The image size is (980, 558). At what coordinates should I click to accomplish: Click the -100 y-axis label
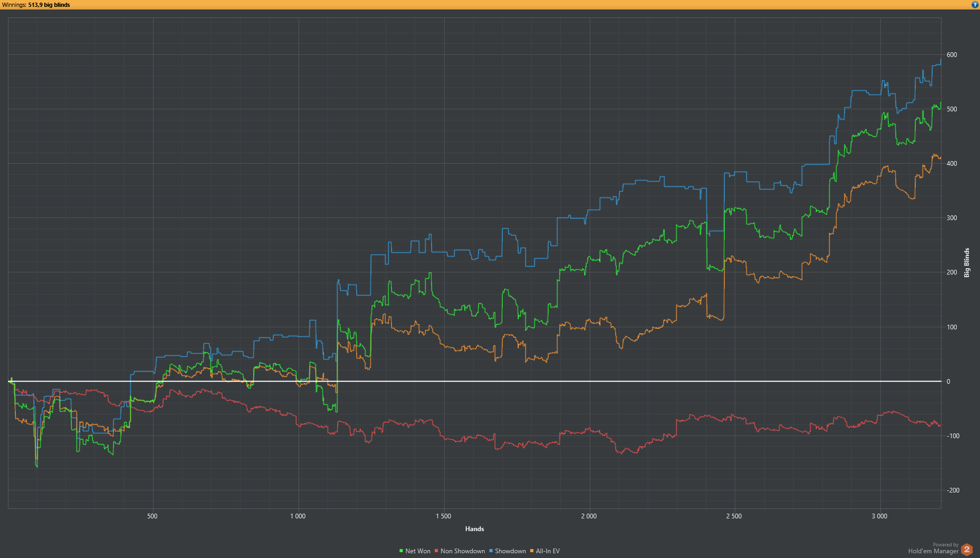coord(953,436)
